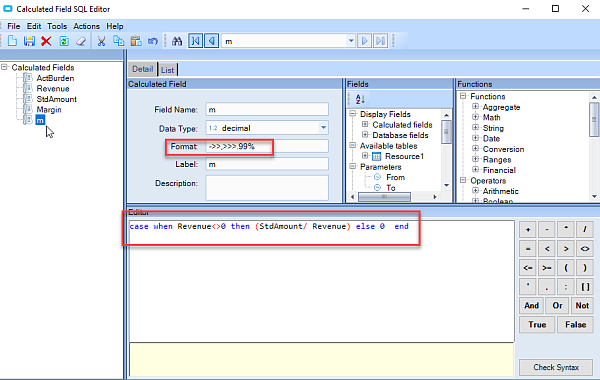Click the Undo arrow icon
The width and height of the screenshot is (600, 380).
[153, 41]
